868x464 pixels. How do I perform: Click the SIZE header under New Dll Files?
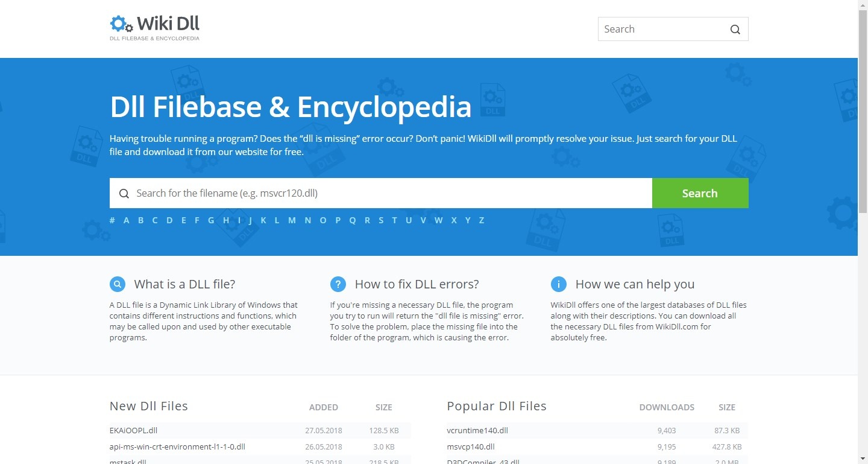[383, 407]
